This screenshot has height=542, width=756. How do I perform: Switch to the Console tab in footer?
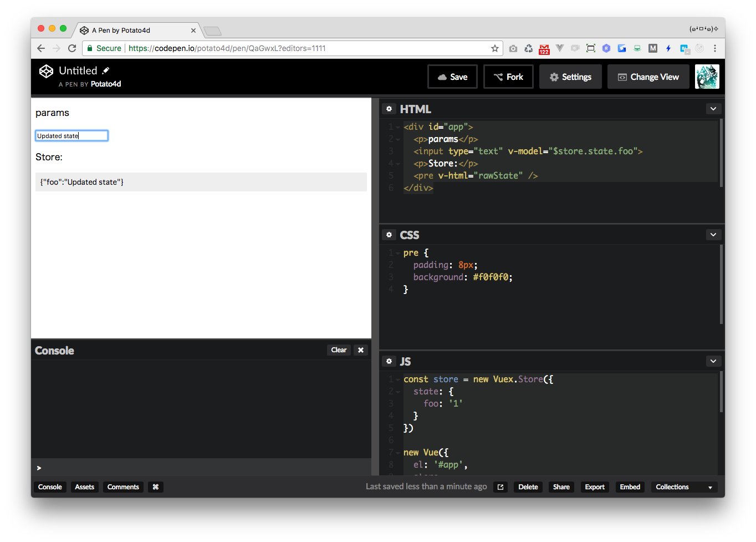click(50, 487)
